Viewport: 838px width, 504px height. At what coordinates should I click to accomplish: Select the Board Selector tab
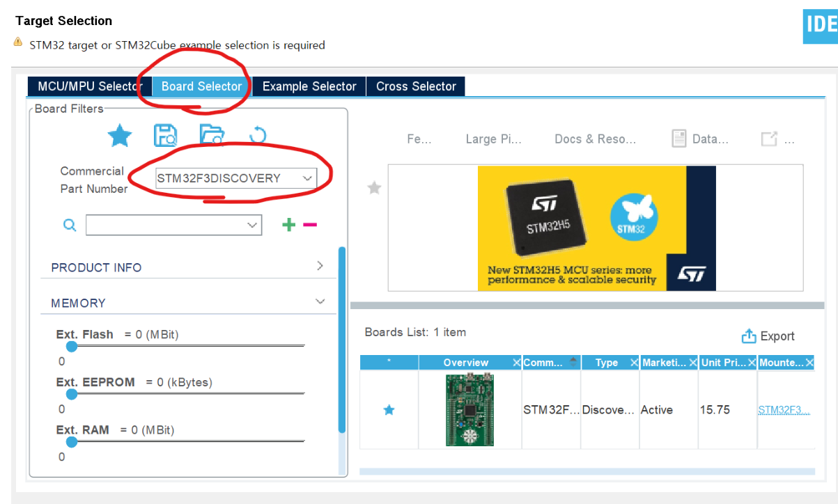pos(201,86)
